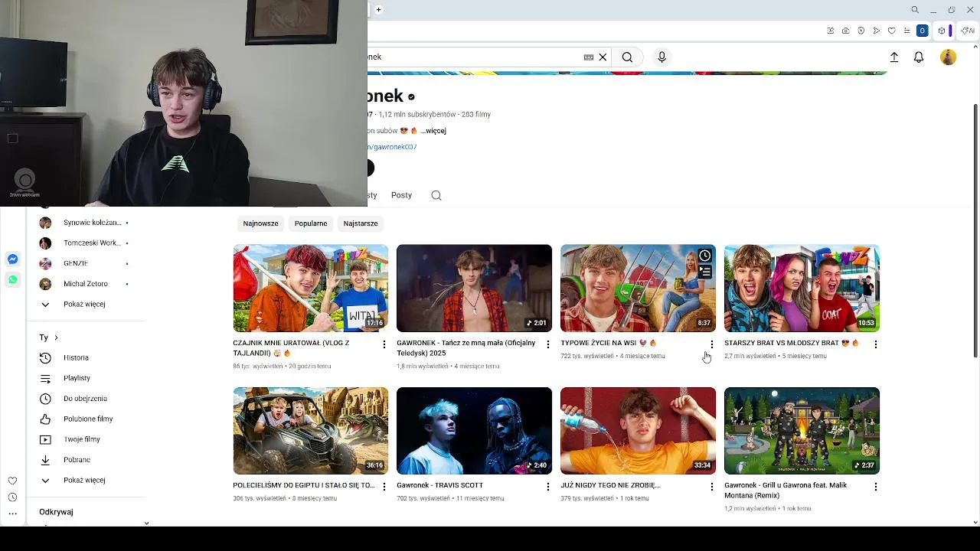This screenshot has width=980, height=551.
Task: Open Michał Zetoro subscription channel
Action: pos(84,284)
